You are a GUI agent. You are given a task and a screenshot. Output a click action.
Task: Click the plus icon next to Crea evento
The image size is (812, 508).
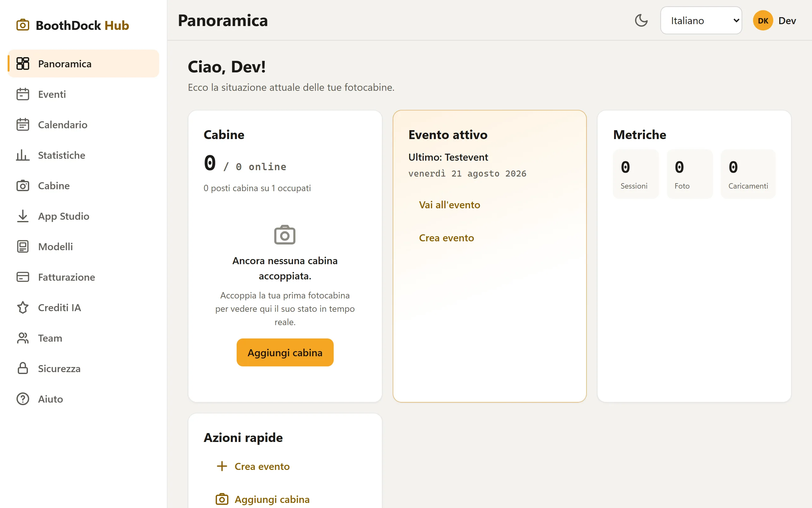tap(222, 466)
